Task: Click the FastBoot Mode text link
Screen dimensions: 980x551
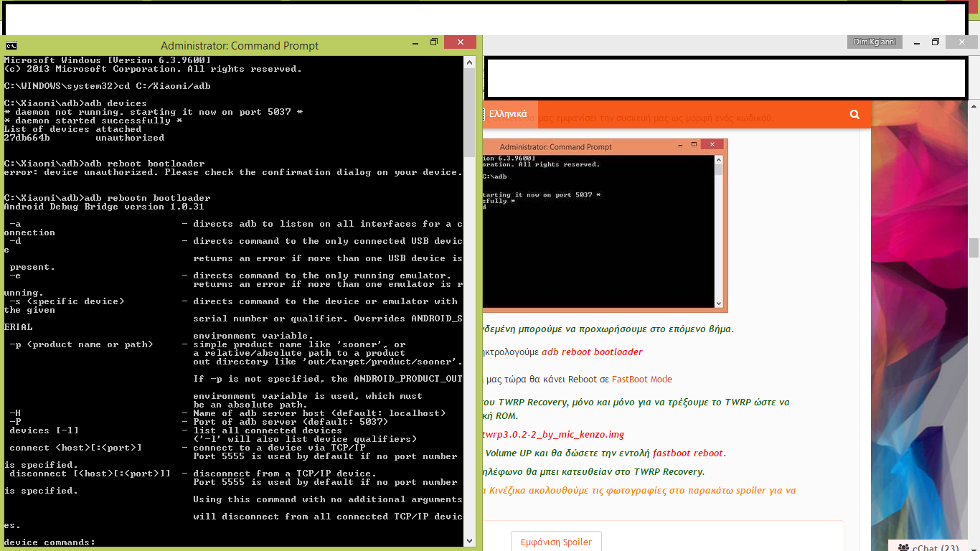Action: tap(641, 379)
